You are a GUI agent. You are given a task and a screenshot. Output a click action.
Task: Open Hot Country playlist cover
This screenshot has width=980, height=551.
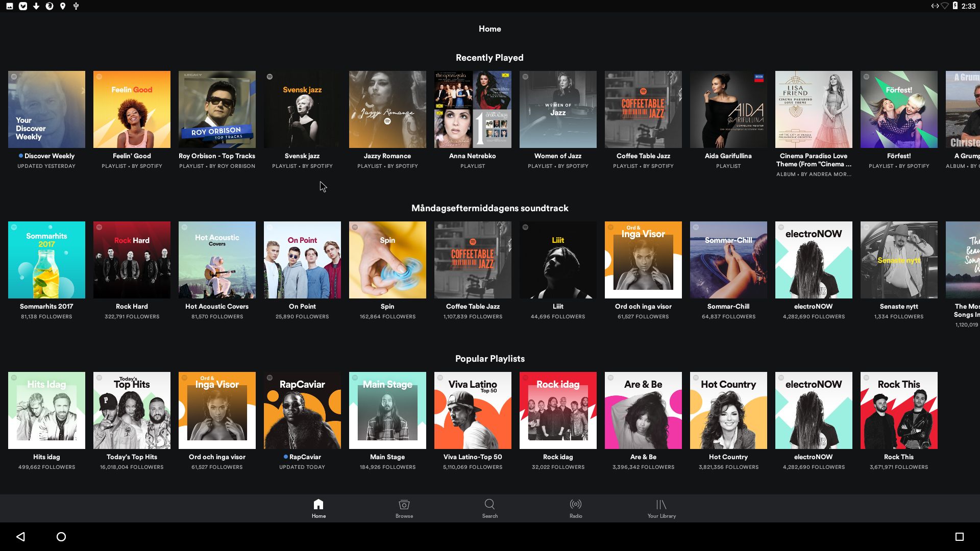coord(728,410)
